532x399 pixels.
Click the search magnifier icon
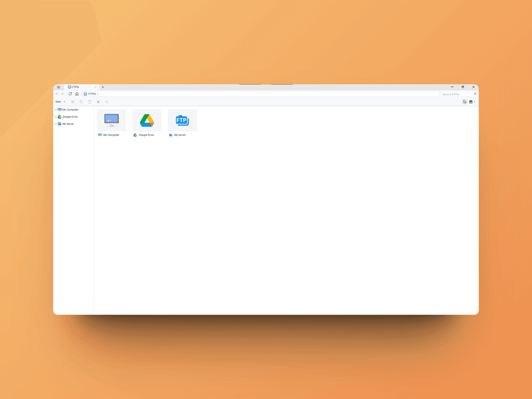[475, 94]
